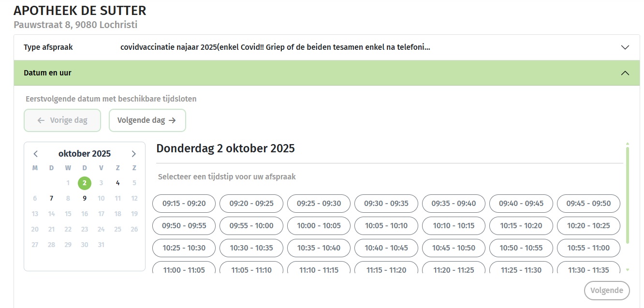Screen dimensions: 644x308
Task: Expand the covidvaccinatie appointment type chevron
Action: pyautogui.click(x=625, y=47)
